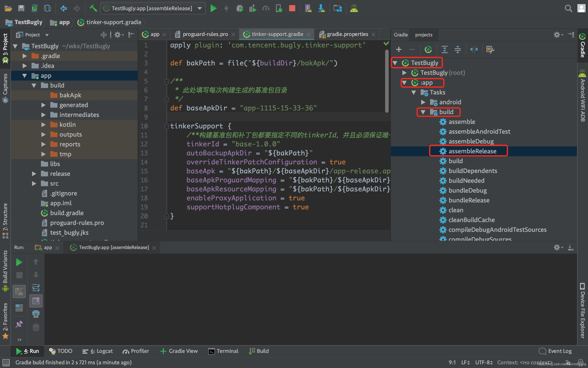Image resolution: width=588 pixels, height=368 pixels.
Task: Open Project panel settings gear
Action: point(119,35)
